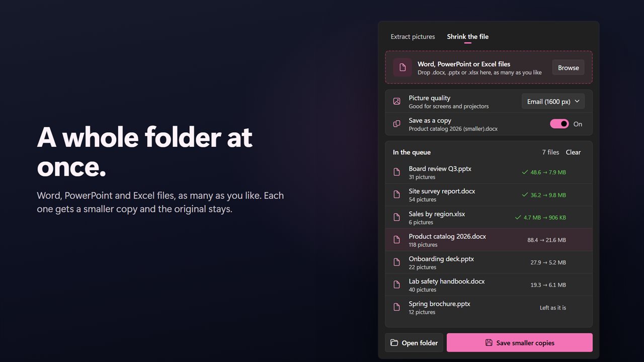Click the 27.9 → 5.2 MB size estimate
This screenshot has width=644, height=362.
[548, 262]
